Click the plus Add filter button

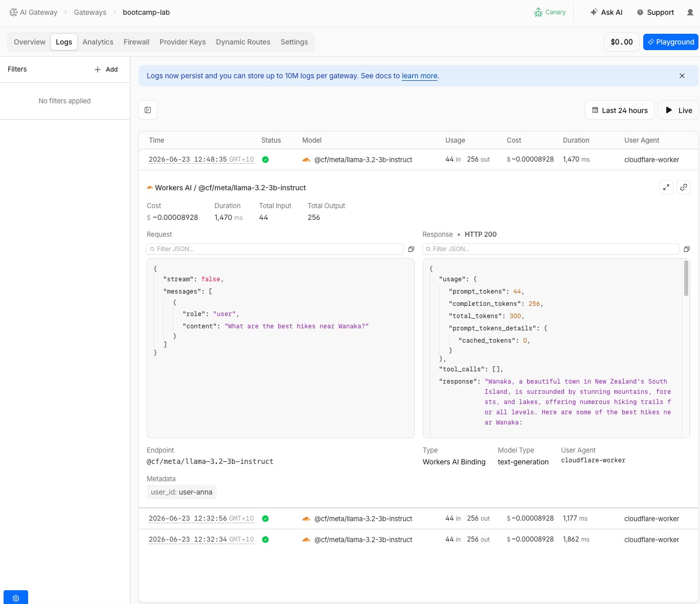(106, 70)
